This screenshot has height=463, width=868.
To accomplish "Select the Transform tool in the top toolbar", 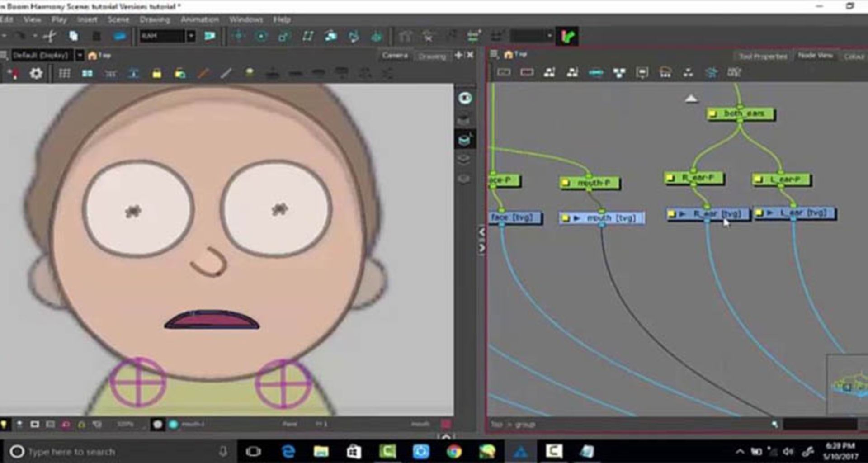I will click(x=238, y=36).
